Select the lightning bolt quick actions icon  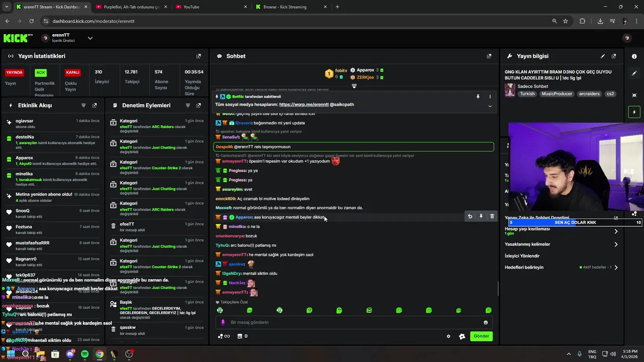pyautogui.click(x=634, y=112)
